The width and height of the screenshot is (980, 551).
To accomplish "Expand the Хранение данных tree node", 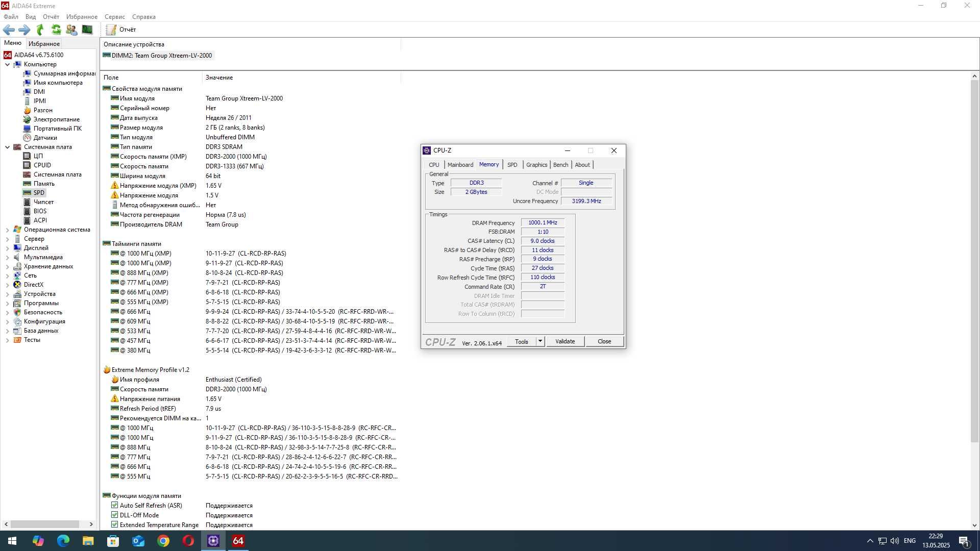I will pos(7,266).
